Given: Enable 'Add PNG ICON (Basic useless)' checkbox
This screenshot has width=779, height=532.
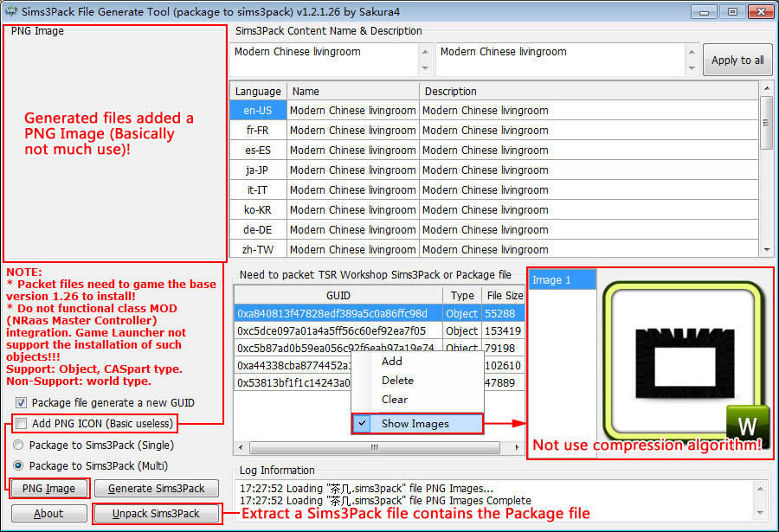Looking at the screenshot, I should pyautogui.click(x=21, y=423).
